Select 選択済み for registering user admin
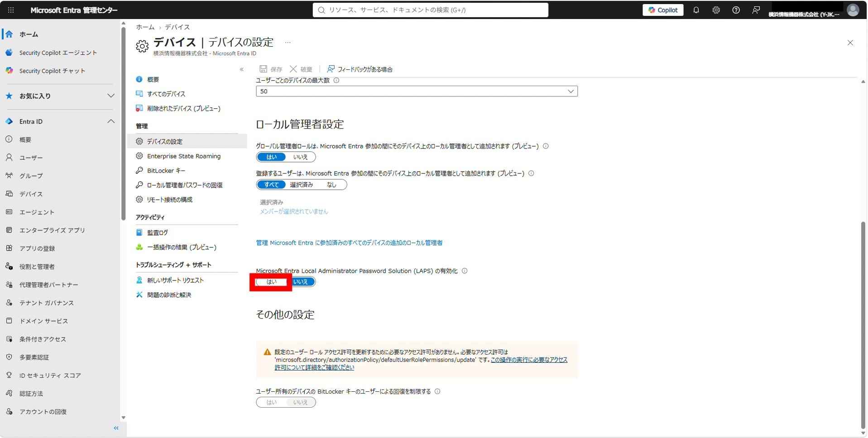Viewport: 868px width, 438px height. coord(301,184)
